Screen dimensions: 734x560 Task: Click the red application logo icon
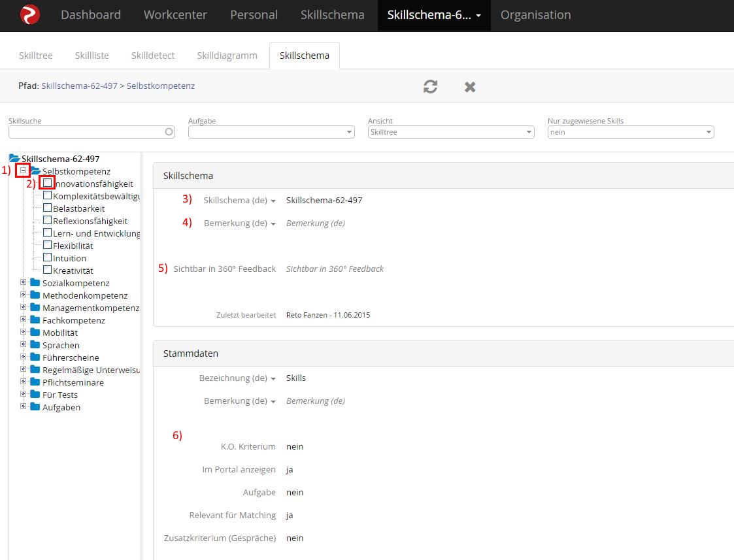pos(29,14)
